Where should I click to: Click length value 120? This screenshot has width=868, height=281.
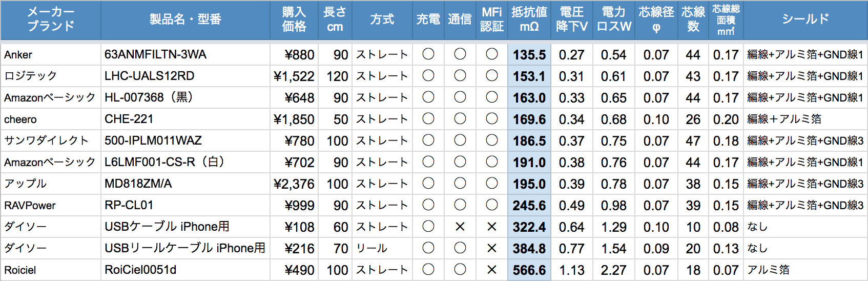tap(337, 76)
